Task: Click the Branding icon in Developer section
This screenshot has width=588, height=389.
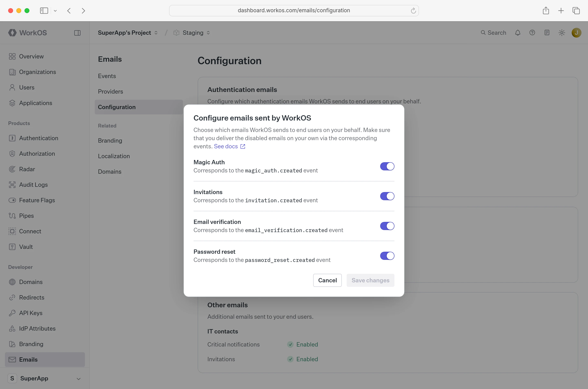Action: point(12,344)
